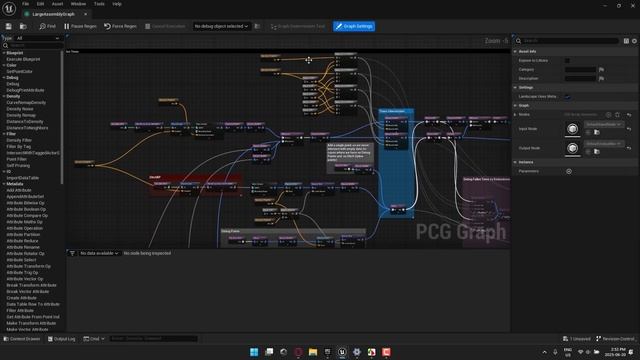This screenshot has height=360, width=640.
Task: Click Cancel Execution in the toolbar
Action: [x=165, y=26]
